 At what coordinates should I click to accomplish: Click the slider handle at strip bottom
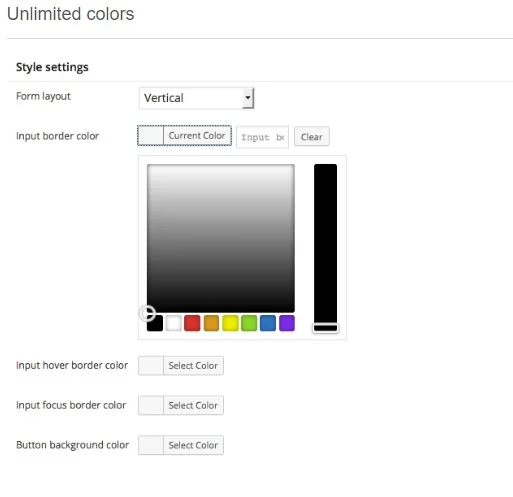click(325, 328)
